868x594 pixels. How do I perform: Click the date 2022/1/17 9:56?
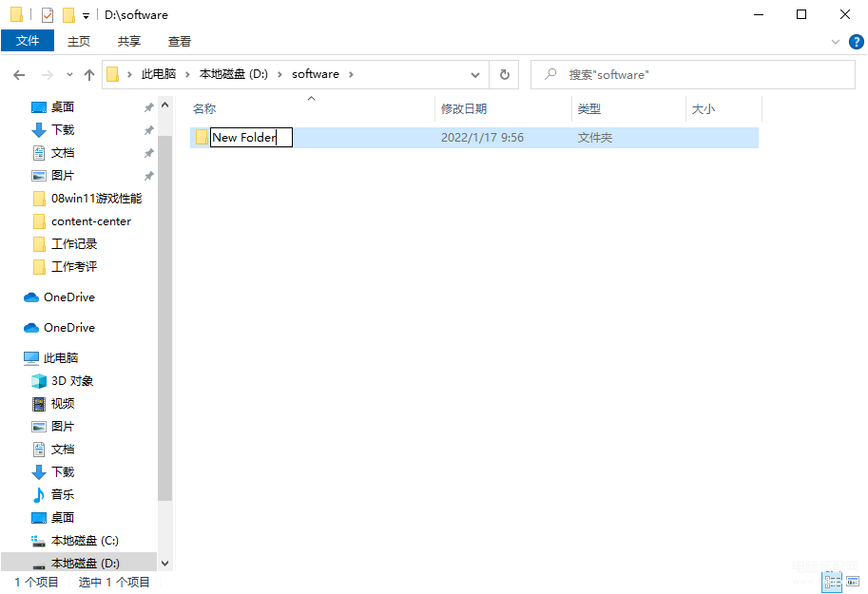[x=482, y=137]
